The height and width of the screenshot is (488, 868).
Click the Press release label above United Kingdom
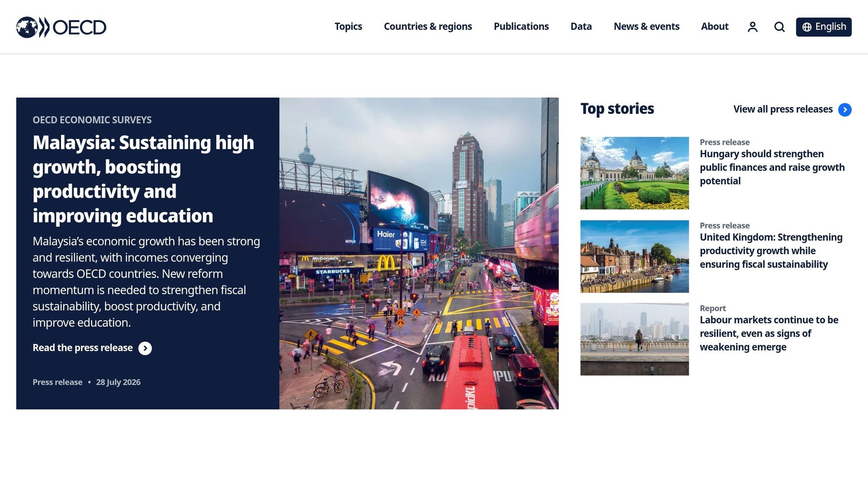click(725, 226)
